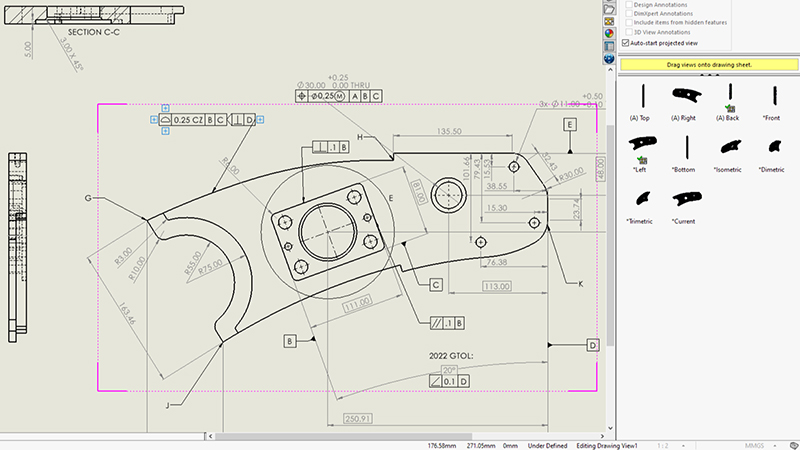Image resolution: width=800 pixels, height=450 pixels.
Task: Click the add handle right of the 0.25 CZ frame
Action: pos(260,120)
